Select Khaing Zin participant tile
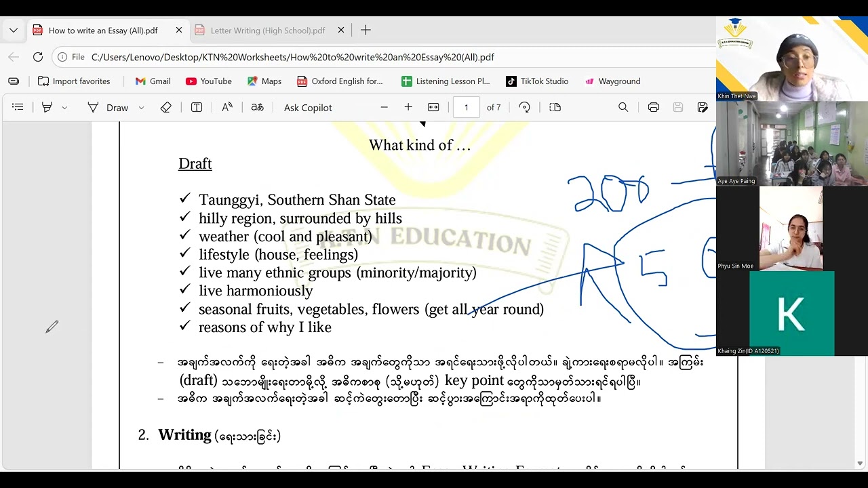The width and height of the screenshot is (868, 488). [x=792, y=313]
